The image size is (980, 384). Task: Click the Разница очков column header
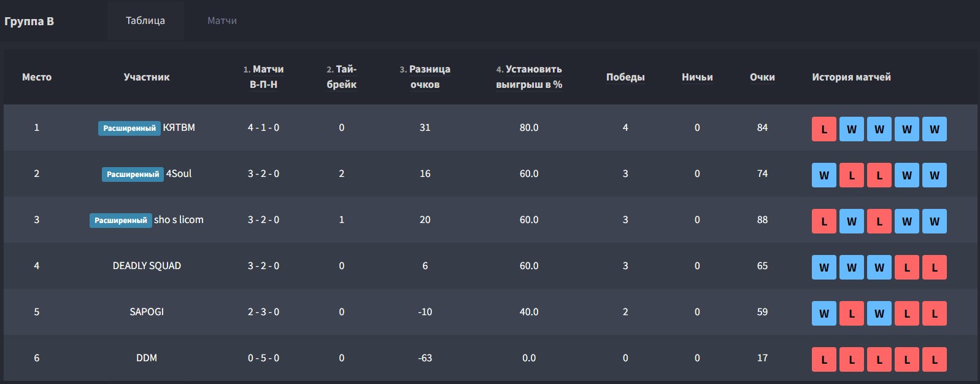coord(425,77)
